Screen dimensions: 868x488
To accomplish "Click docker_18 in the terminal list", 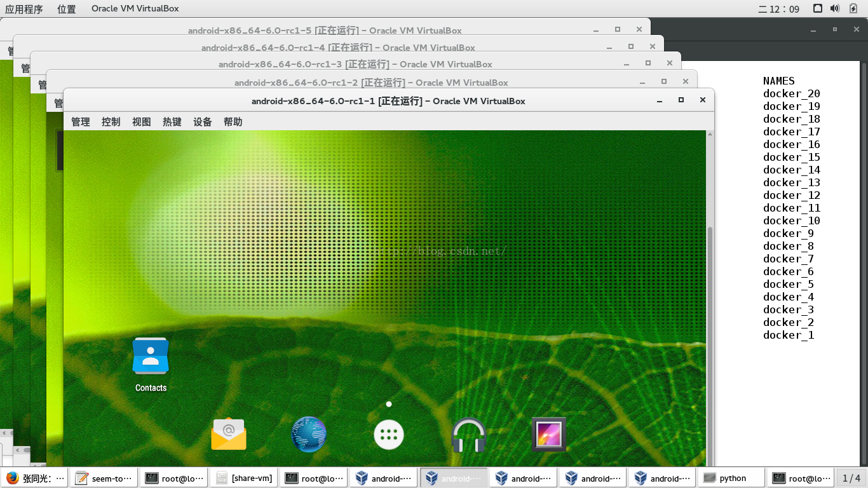I will [792, 119].
